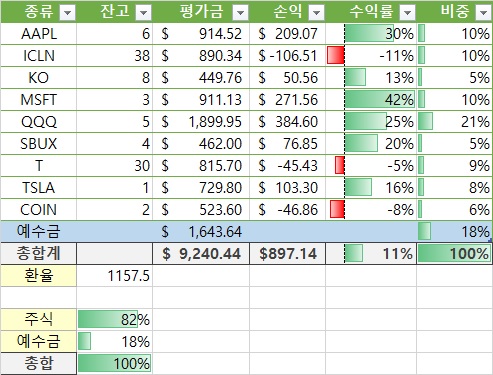
Task: Click the 예수금 row label in blue
Action: pos(39,231)
